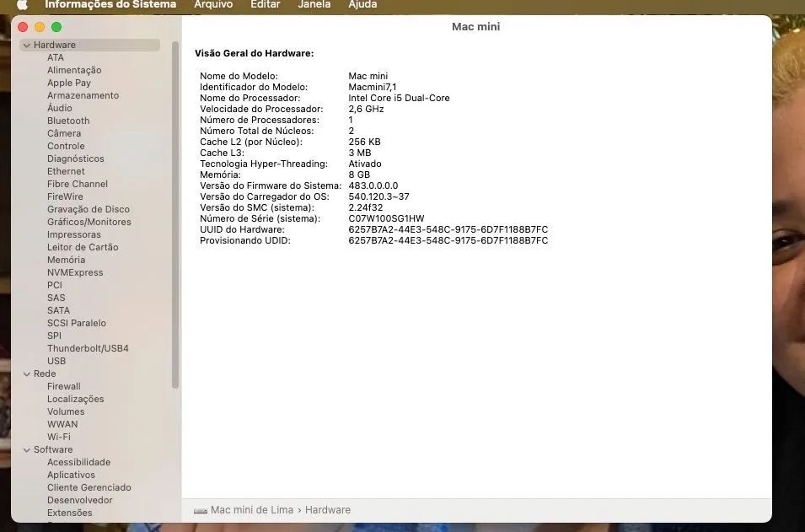Select SCSI Paralelo in the sidebar
The image size is (805, 532).
77,323
